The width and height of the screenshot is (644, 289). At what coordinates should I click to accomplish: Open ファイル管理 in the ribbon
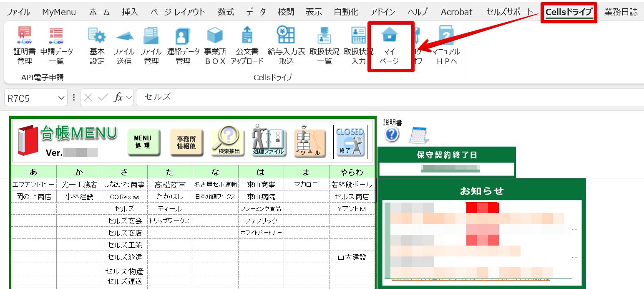click(x=151, y=46)
